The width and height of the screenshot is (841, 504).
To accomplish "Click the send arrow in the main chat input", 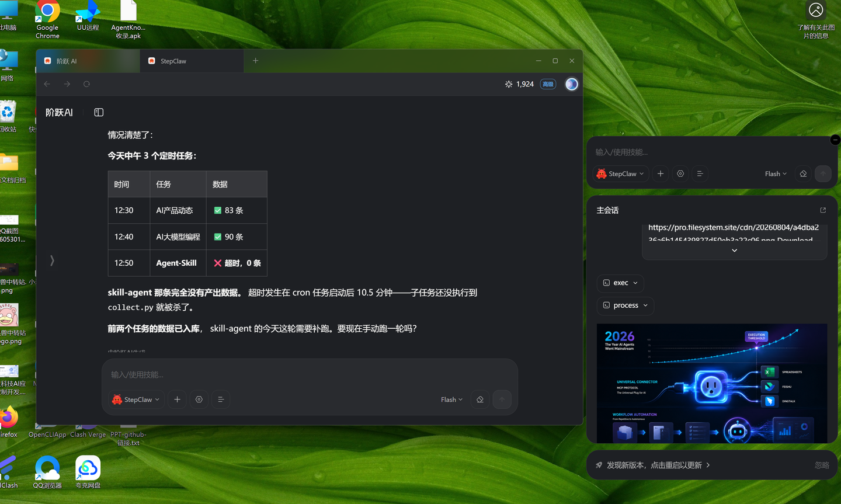I will tap(502, 399).
